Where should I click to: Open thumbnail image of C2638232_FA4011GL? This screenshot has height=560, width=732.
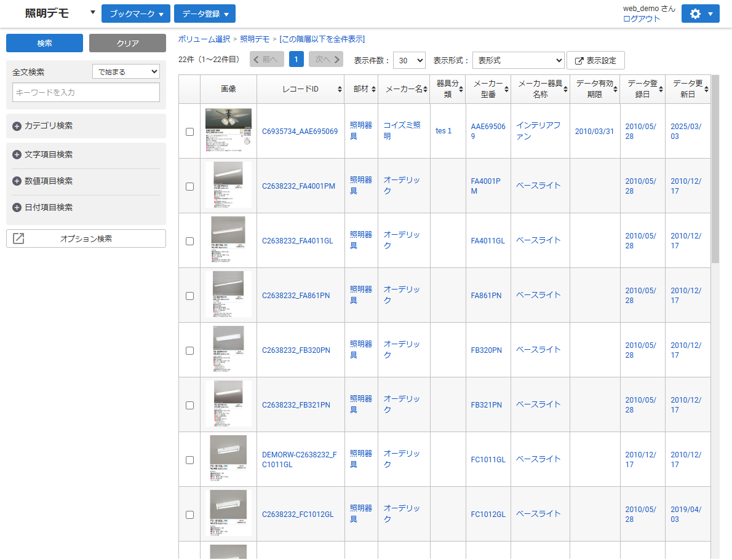(228, 239)
